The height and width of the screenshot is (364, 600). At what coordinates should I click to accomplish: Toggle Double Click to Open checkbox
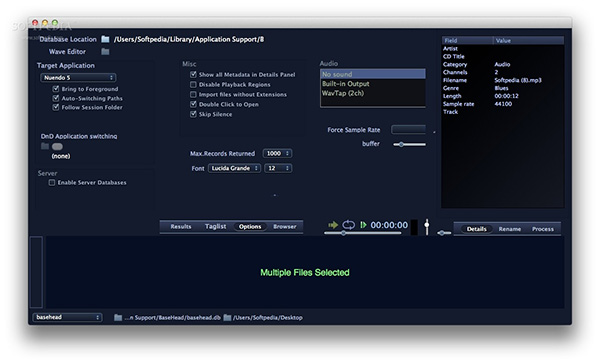pos(193,104)
